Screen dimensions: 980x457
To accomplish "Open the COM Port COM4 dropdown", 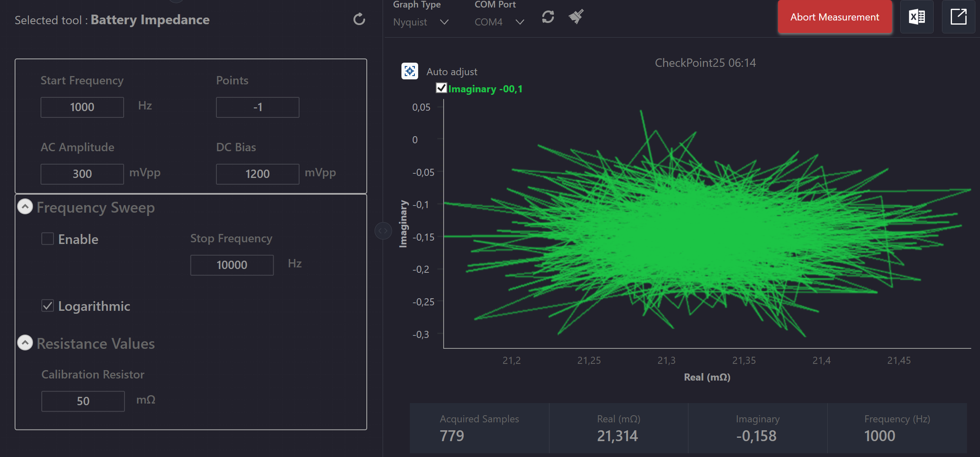I will coord(500,22).
